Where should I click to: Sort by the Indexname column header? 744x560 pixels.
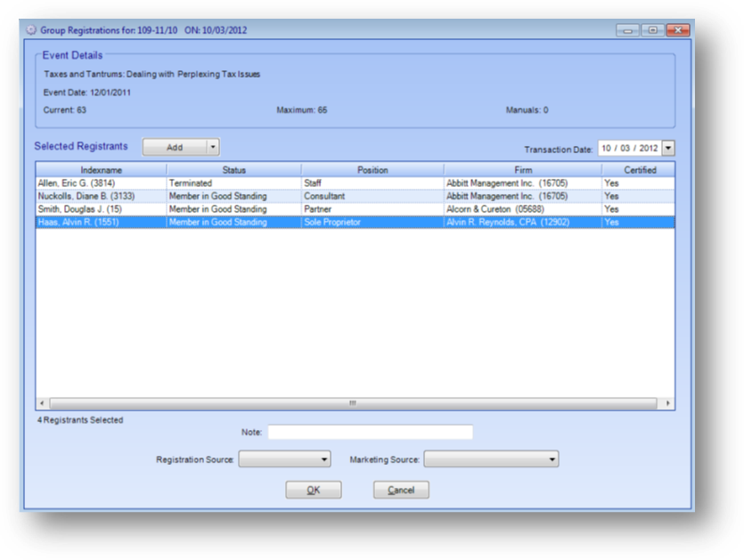(101, 170)
